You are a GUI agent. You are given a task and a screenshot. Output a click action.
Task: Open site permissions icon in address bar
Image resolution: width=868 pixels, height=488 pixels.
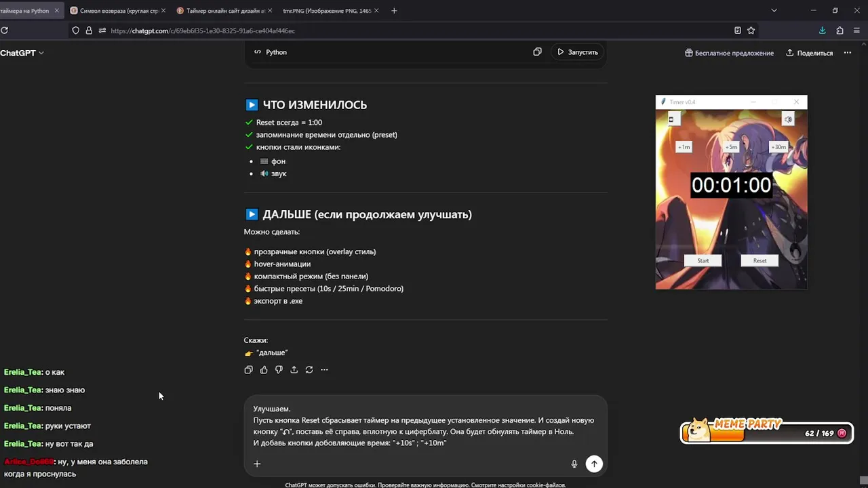(102, 30)
